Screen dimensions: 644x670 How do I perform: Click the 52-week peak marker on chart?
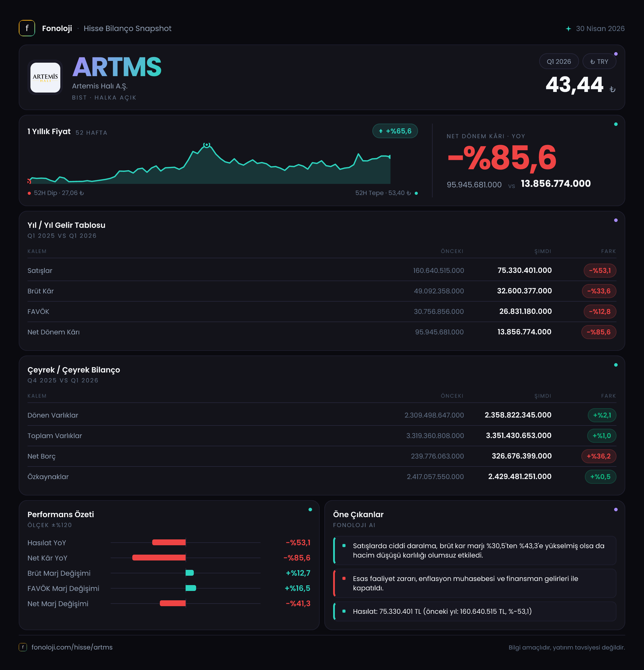point(206,145)
